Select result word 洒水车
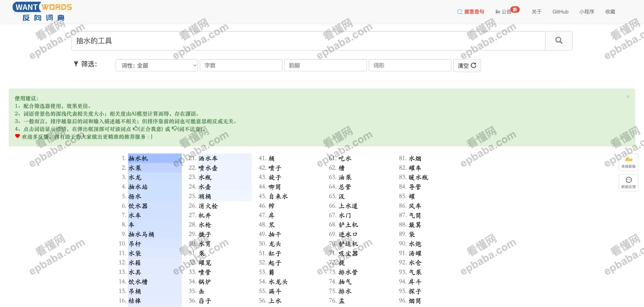 pos(208,159)
